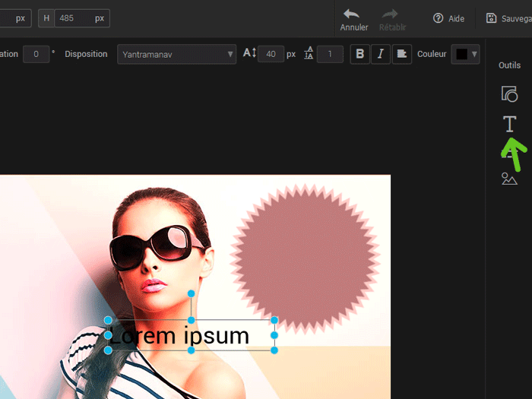
Task: Select the Text tool (T icon)
Action: 509,124
